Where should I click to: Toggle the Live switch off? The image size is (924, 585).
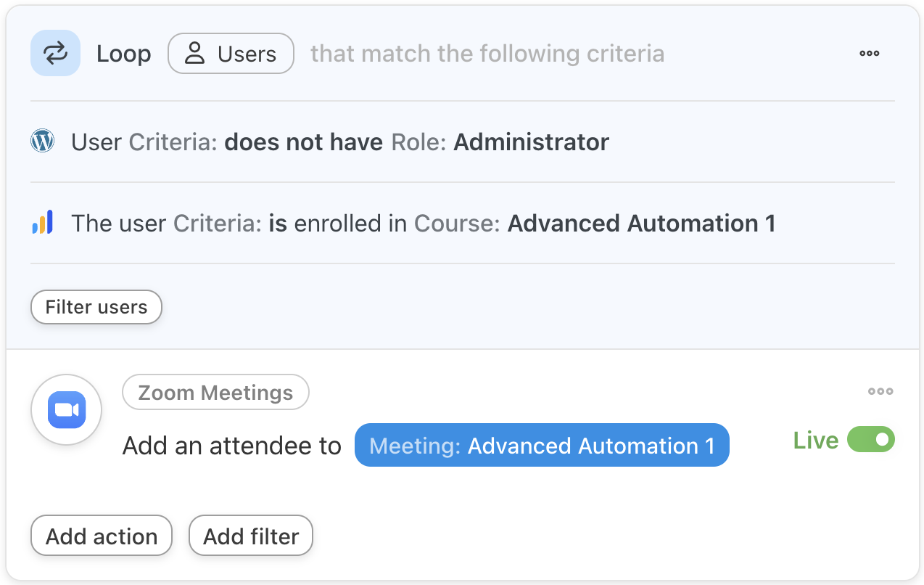click(x=871, y=440)
